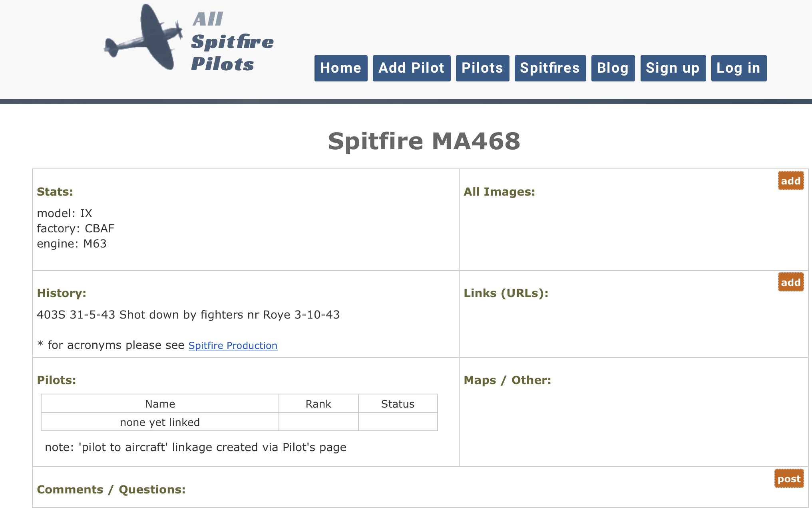
Task: Go to the Home page
Action: point(340,68)
